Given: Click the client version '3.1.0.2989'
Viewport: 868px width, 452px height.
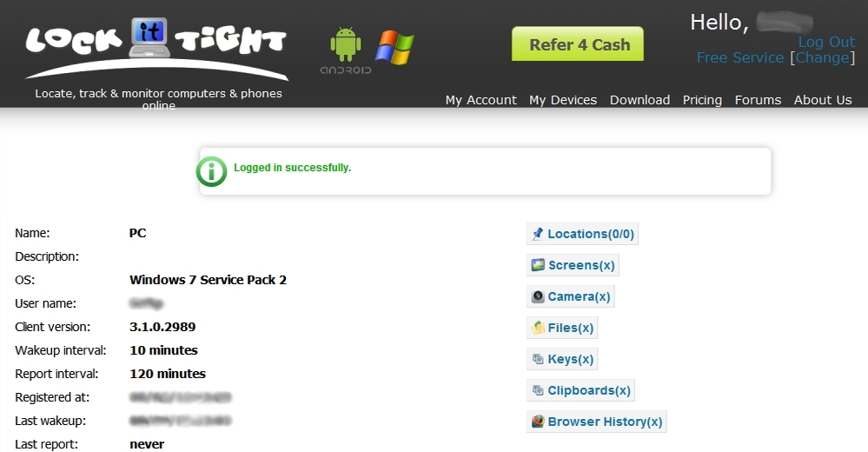Looking at the screenshot, I should pyautogui.click(x=162, y=327).
